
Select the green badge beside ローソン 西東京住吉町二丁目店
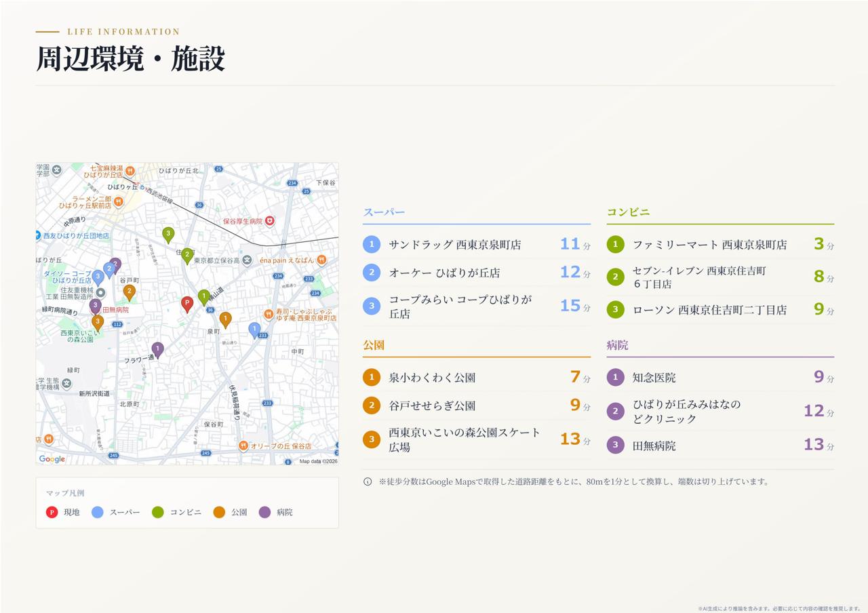pos(615,309)
